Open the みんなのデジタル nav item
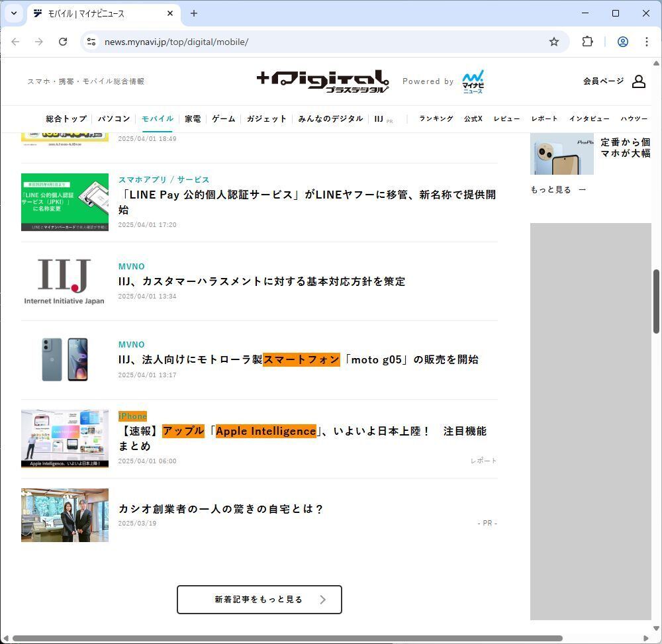 (x=330, y=119)
